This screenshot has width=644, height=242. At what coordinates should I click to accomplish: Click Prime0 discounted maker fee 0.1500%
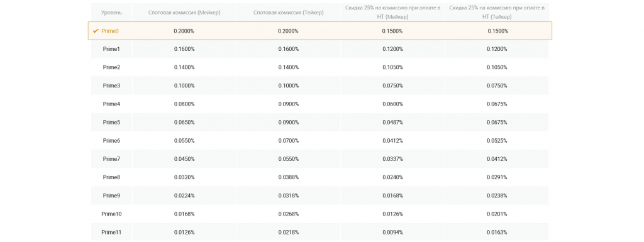[392, 31]
